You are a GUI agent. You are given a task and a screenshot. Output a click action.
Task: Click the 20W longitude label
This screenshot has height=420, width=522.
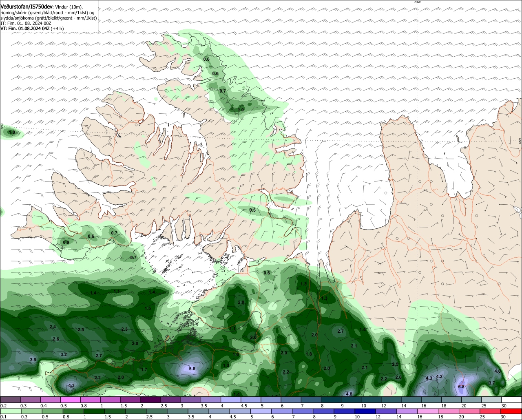click(417, 2)
